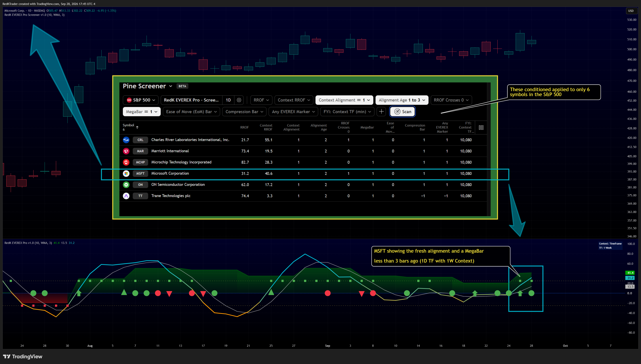641x364 pixels.
Task: Open the Any EVEREX Marker filter
Action: [x=293, y=112]
